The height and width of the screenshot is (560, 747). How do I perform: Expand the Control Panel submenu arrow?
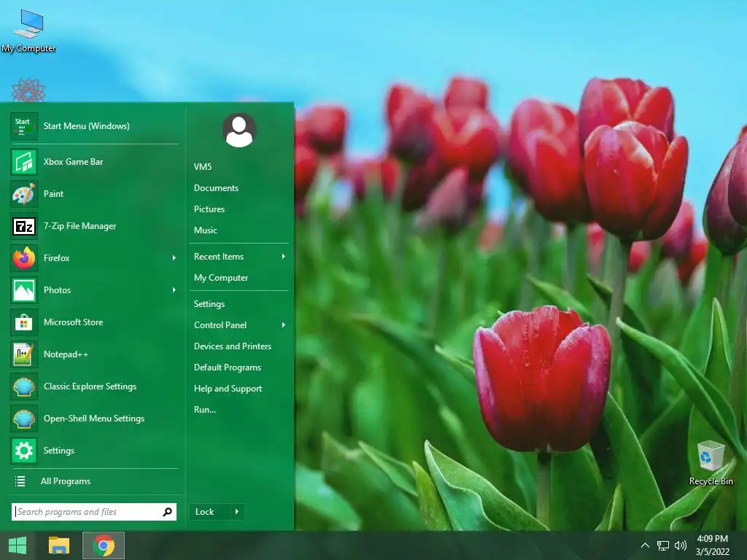coord(284,325)
